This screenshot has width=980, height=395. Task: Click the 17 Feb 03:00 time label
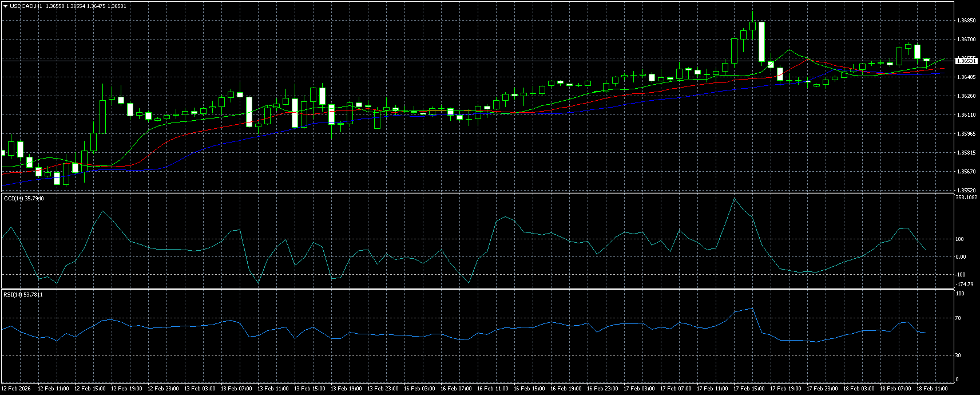639,388
